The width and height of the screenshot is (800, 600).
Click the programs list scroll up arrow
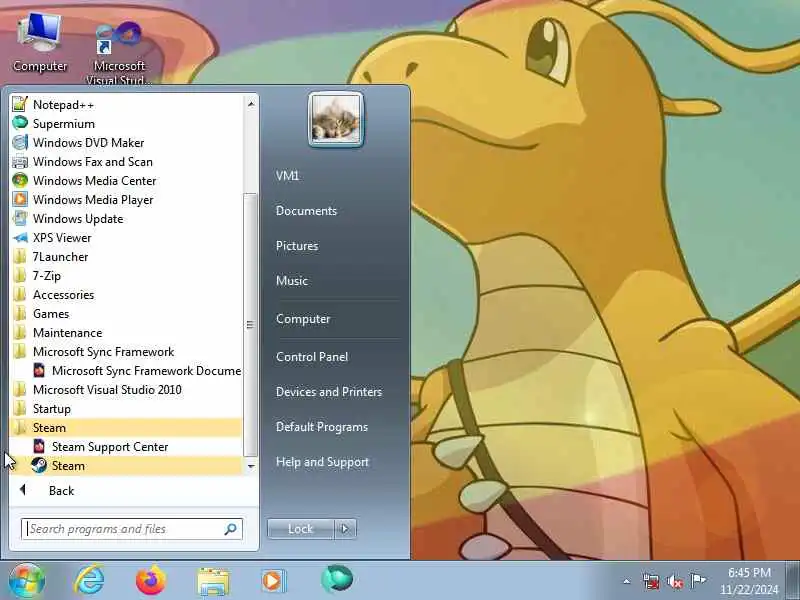(251, 104)
